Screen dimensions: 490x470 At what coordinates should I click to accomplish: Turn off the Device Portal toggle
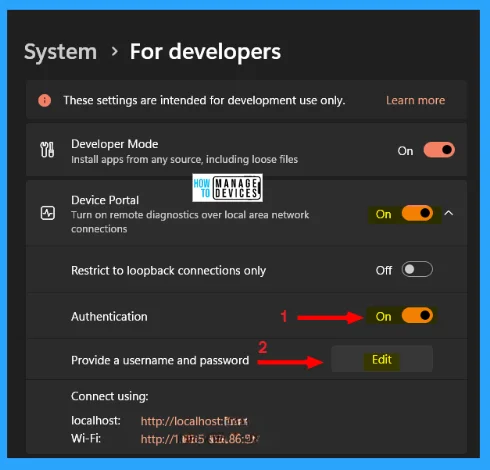[417, 213]
